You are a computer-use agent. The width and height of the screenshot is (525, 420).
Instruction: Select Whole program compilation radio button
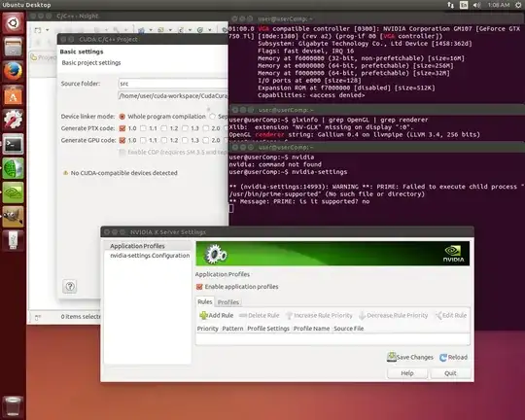pyautogui.click(x=122, y=117)
